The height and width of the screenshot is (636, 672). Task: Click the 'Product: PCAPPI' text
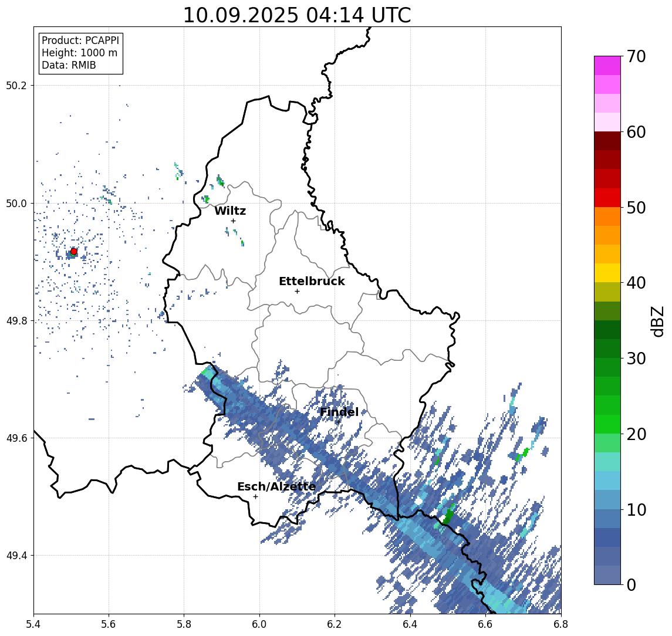pyautogui.click(x=80, y=40)
